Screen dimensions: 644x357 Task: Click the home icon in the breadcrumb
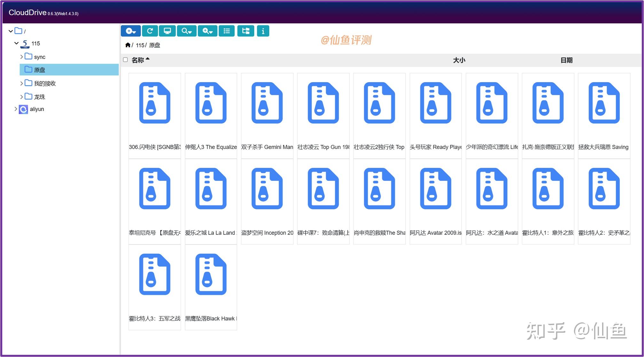coord(127,45)
